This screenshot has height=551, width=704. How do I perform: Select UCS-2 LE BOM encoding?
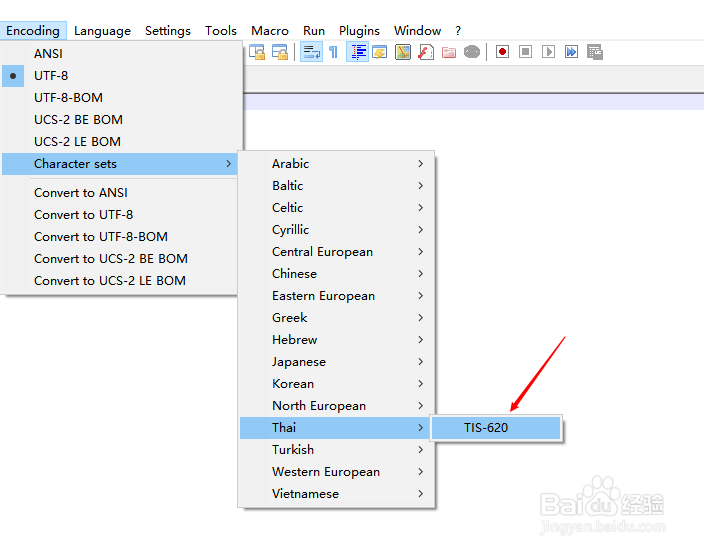[122, 141]
